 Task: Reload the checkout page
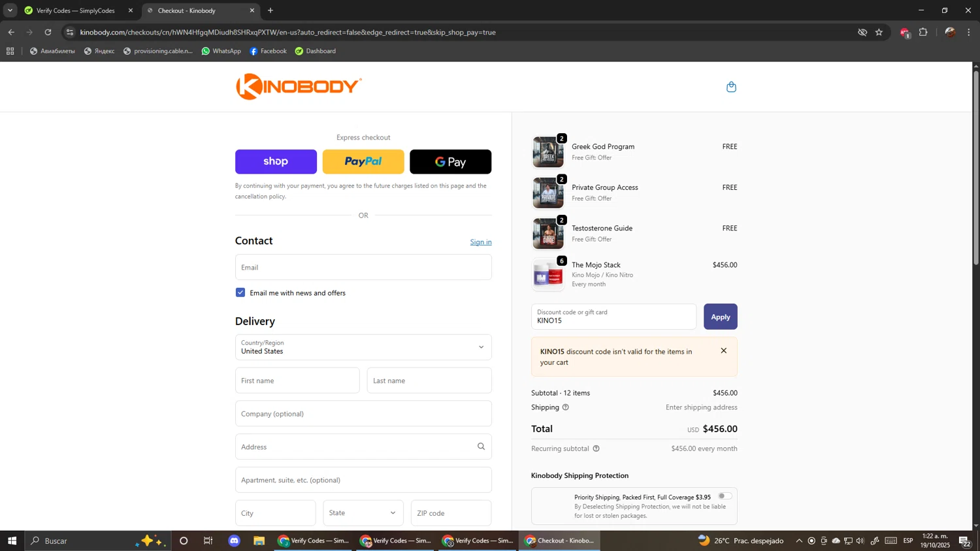(x=48, y=32)
